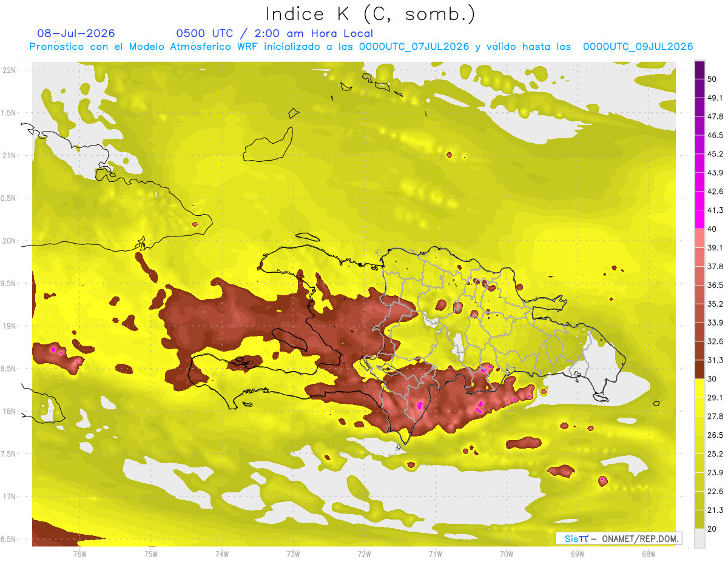Screen dimensions: 728x562
Task: Select the colorbar value "30"
Action: [713, 379]
